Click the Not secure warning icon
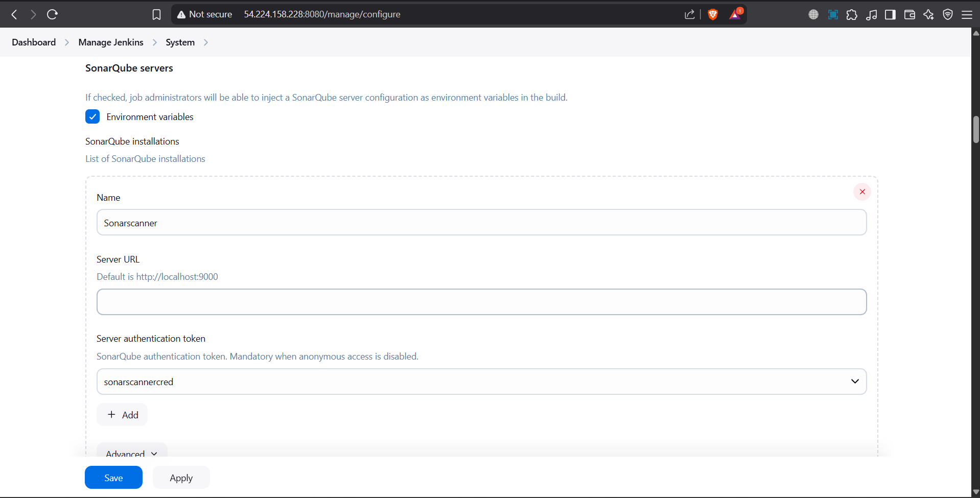The width and height of the screenshot is (980, 498). 181,14
